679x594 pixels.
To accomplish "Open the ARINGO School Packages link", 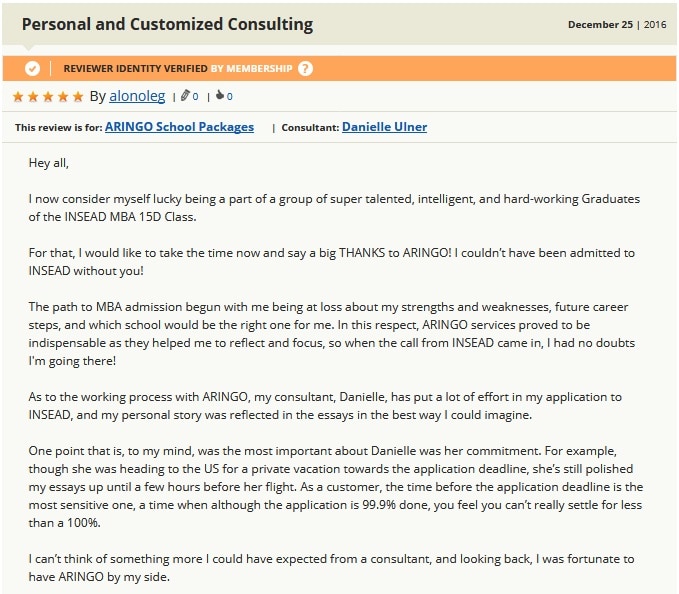I will pyautogui.click(x=179, y=127).
